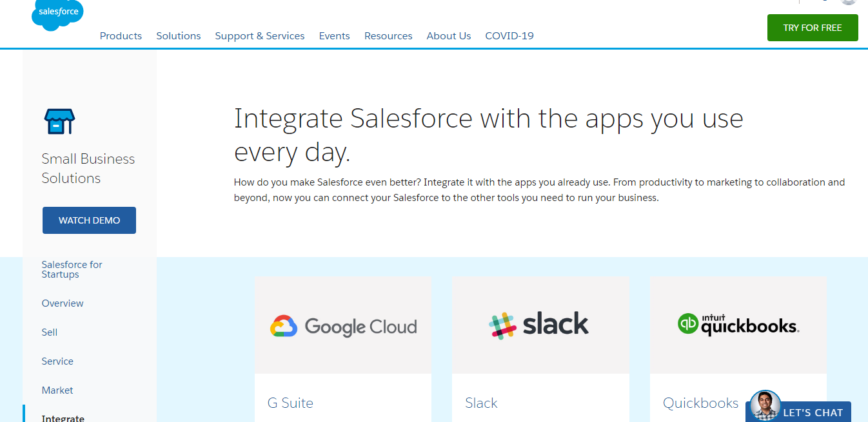Click the G Suite card title
868x422 pixels.
[290, 403]
